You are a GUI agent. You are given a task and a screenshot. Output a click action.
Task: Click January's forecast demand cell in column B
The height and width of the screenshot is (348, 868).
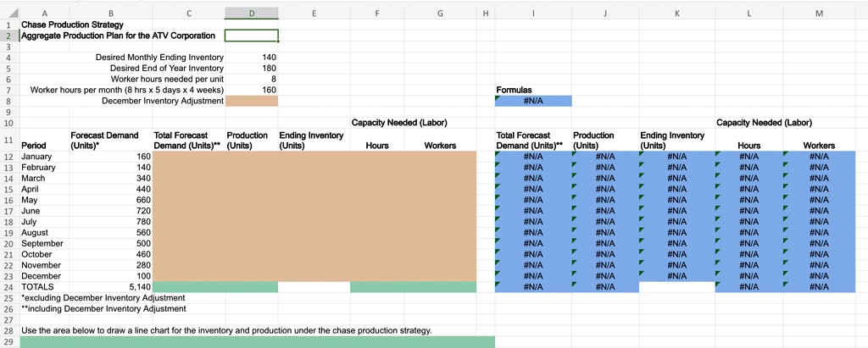point(108,157)
